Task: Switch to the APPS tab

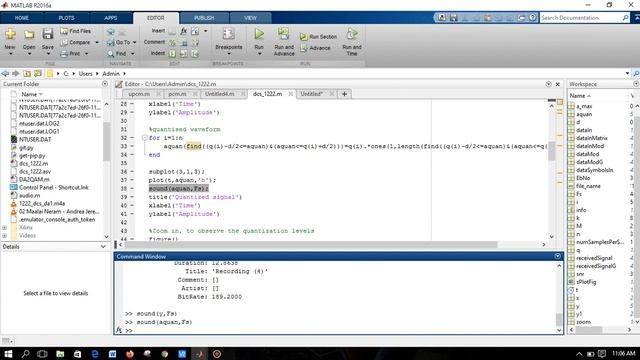Action: coord(111,18)
